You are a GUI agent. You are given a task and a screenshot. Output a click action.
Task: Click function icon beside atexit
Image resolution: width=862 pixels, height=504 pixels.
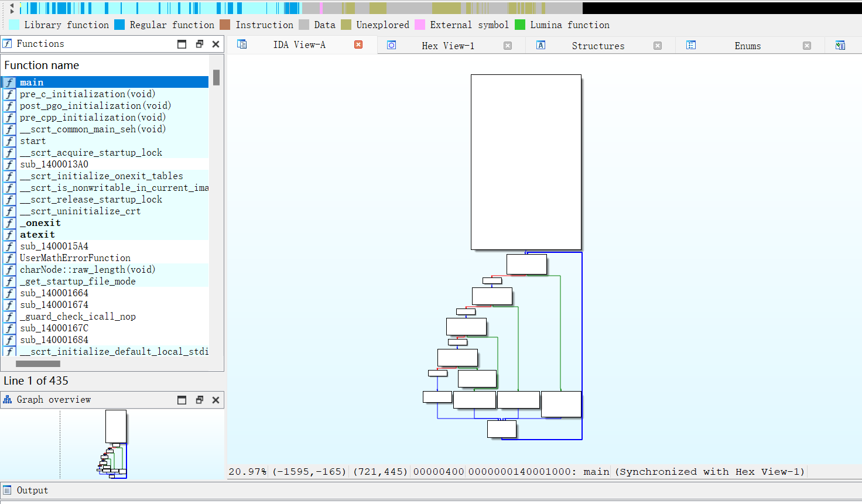(10, 234)
